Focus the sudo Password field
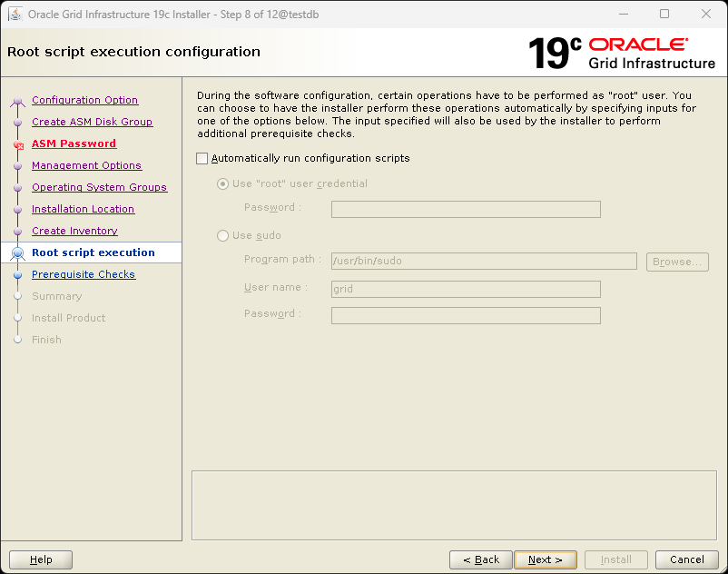Image resolution: width=728 pixels, height=574 pixels. [x=466, y=315]
